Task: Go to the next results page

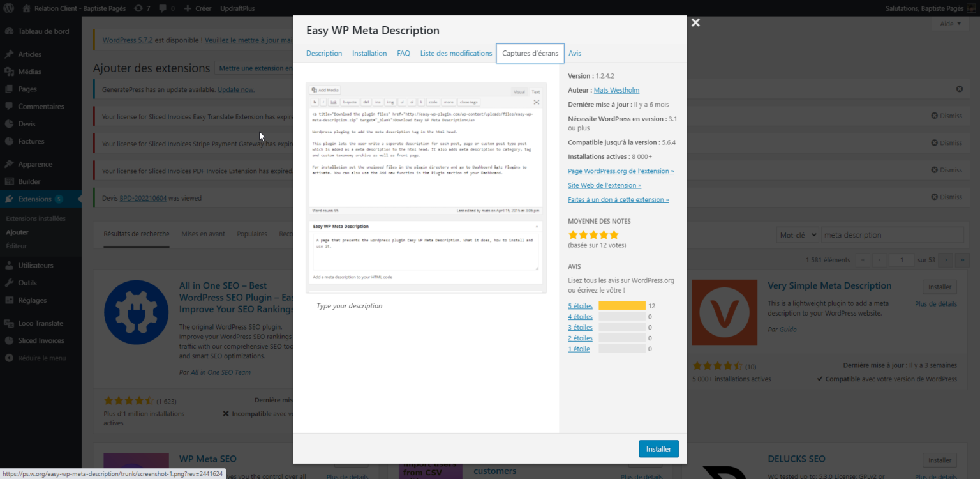Action: [946, 260]
